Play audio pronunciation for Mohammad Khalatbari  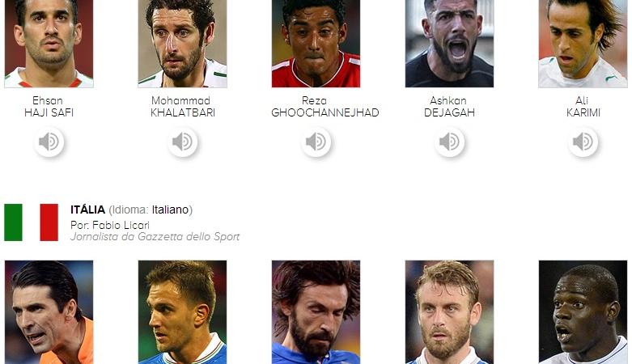pyautogui.click(x=182, y=142)
